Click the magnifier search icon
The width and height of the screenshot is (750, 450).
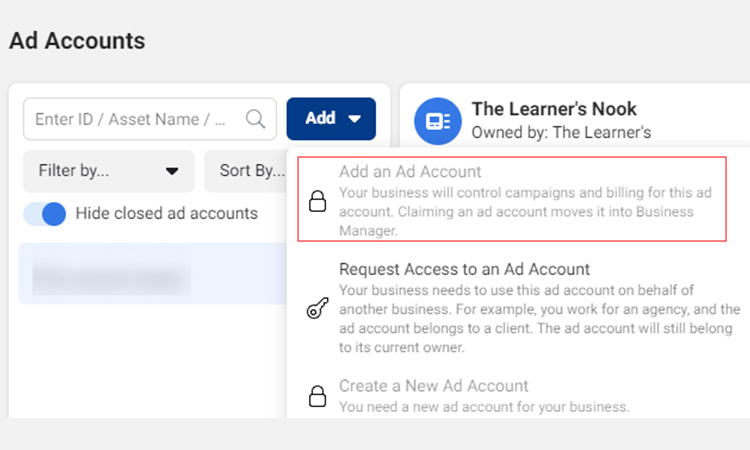pyautogui.click(x=255, y=119)
